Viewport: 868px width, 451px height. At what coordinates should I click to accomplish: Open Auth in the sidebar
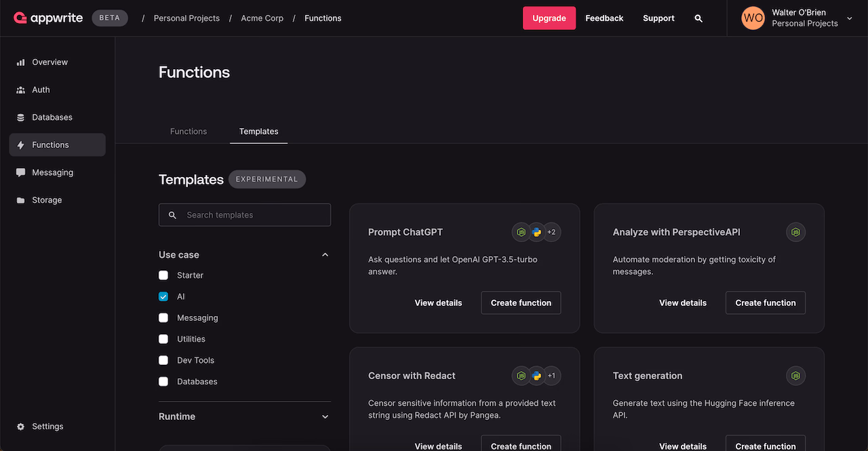tap(57, 90)
